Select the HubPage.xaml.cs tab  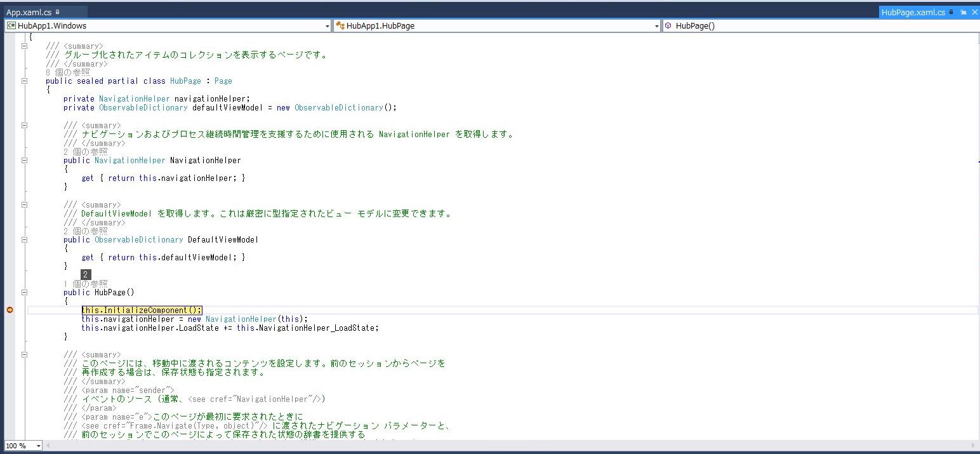pos(913,13)
